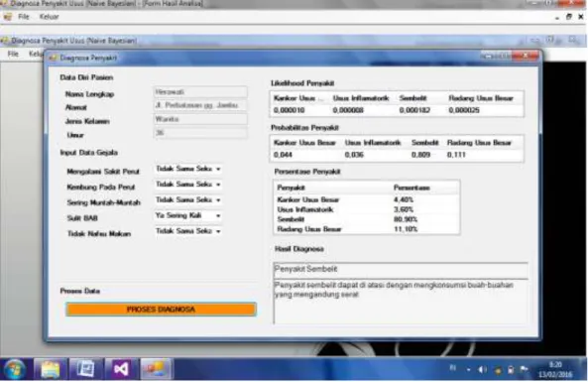Select probability value 0,809

click(420, 155)
